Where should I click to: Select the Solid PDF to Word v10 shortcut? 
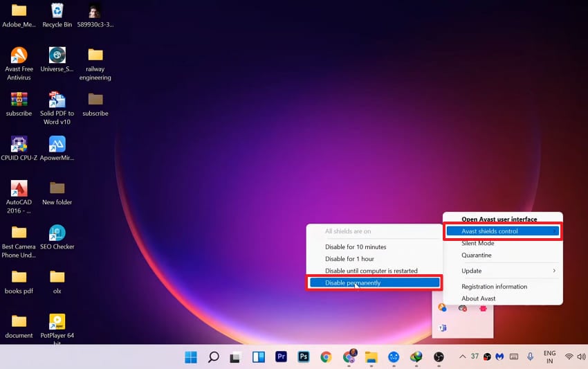click(x=57, y=108)
